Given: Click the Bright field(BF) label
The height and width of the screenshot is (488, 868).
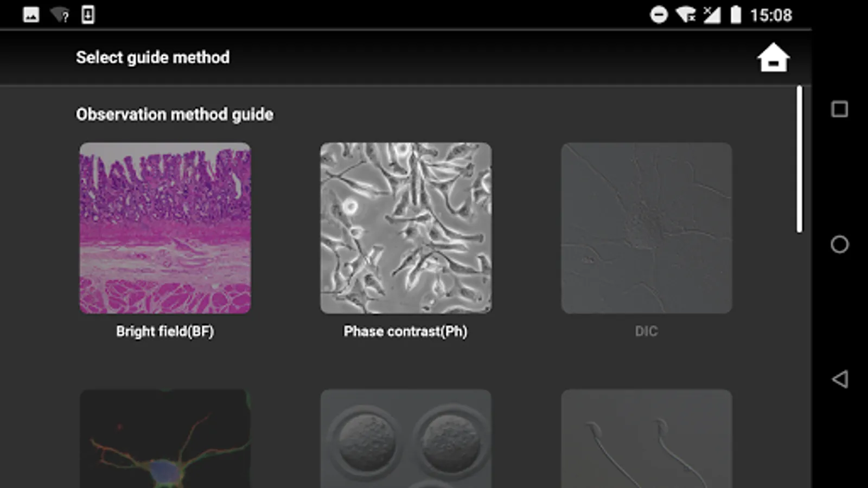Looking at the screenshot, I should pos(165,331).
